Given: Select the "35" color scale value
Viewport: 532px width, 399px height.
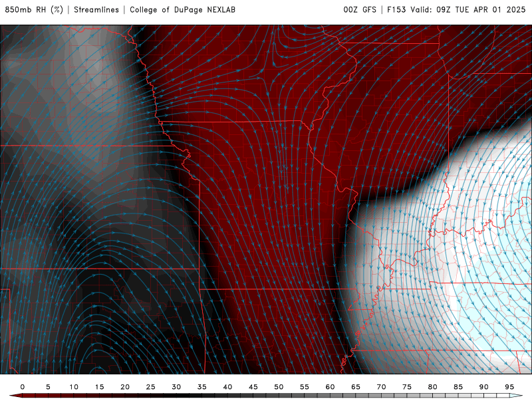Looking at the screenshot, I should pyautogui.click(x=202, y=387).
